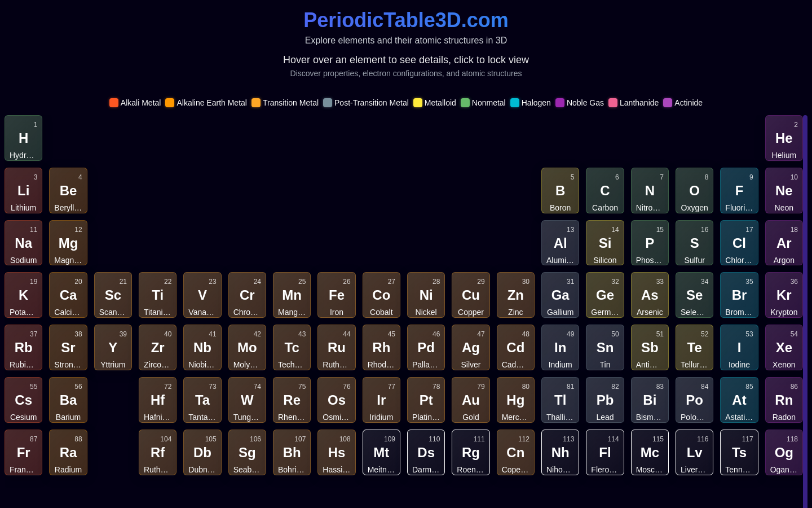This screenshot has width=812, height=508.
Task: Open the Carbon element card
Action: pos(604,191)
